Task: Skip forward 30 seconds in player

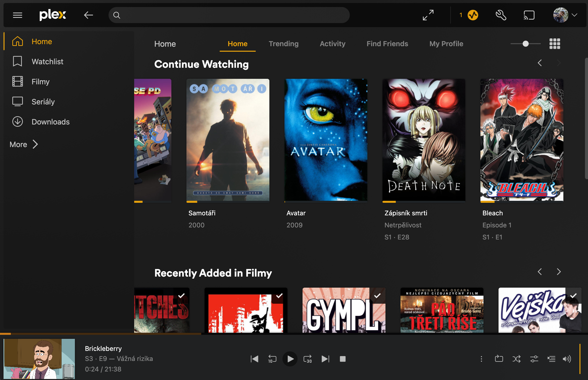Action: tap(308, 359)
